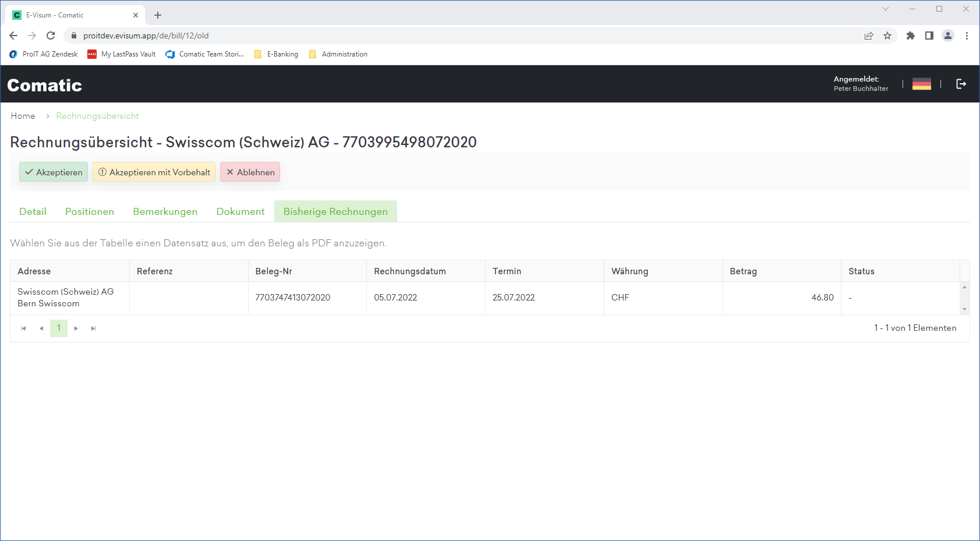Go to first page of table
980x541 pixels.
[24, 328]
